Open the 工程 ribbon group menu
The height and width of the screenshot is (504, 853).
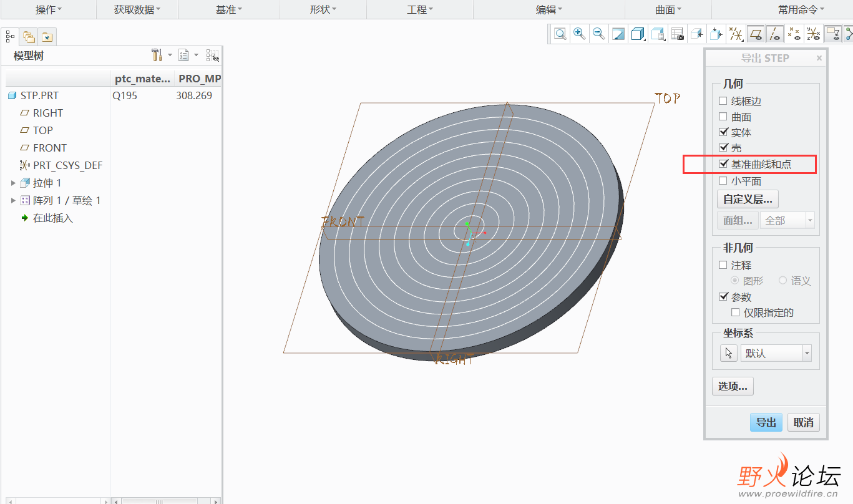[420, 9]
